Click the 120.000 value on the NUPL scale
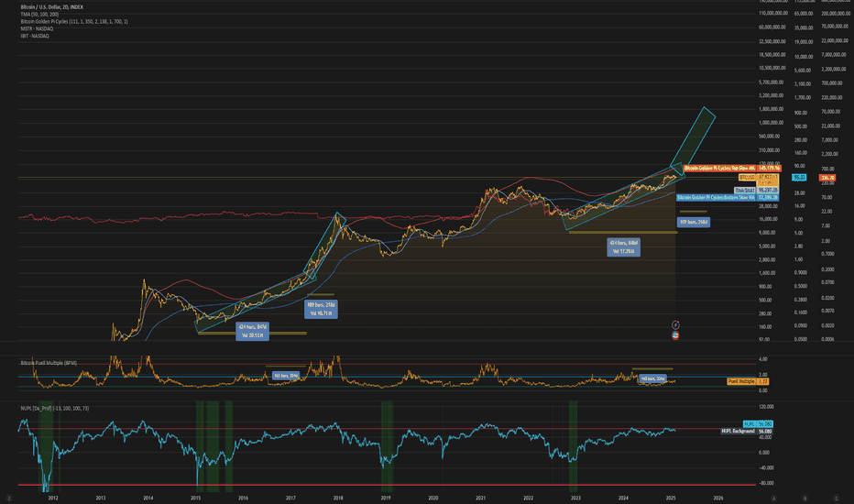The height and width of the screenshot is (504, 854). pos(766,407)
